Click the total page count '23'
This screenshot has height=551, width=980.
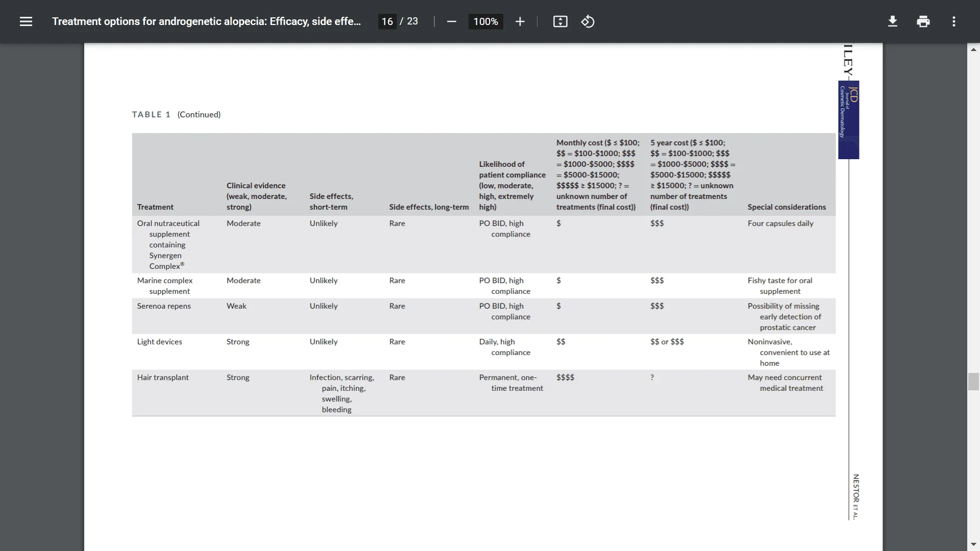412,21
